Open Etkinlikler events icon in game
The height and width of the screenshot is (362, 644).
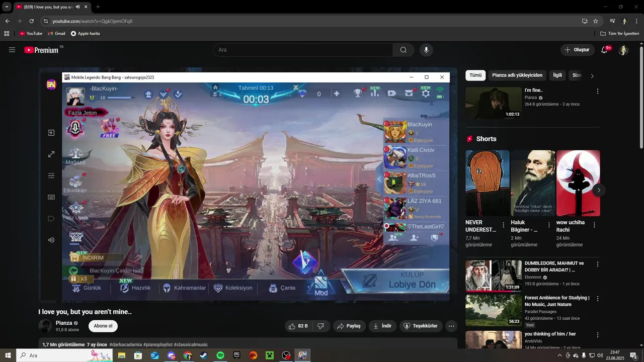click(75, 184)
